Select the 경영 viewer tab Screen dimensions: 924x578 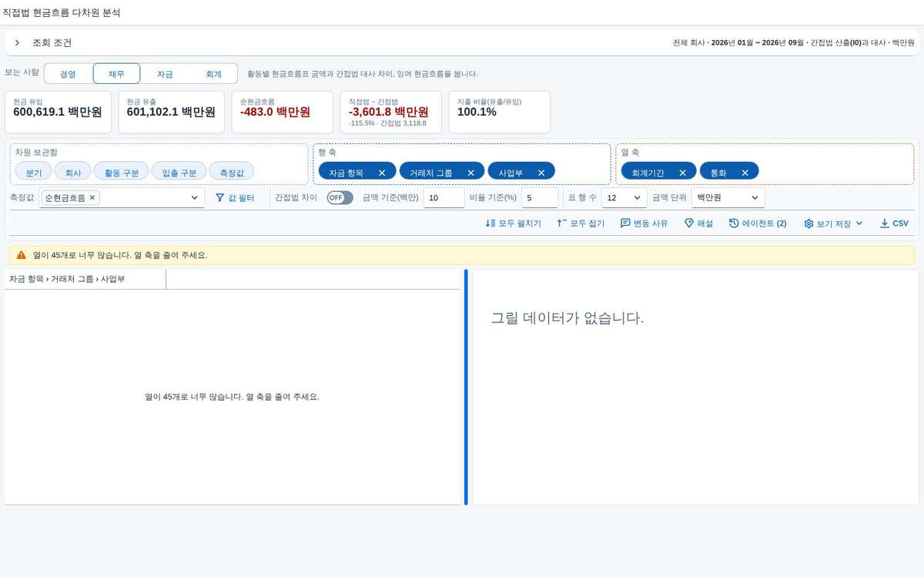click(x=68, y=74)
